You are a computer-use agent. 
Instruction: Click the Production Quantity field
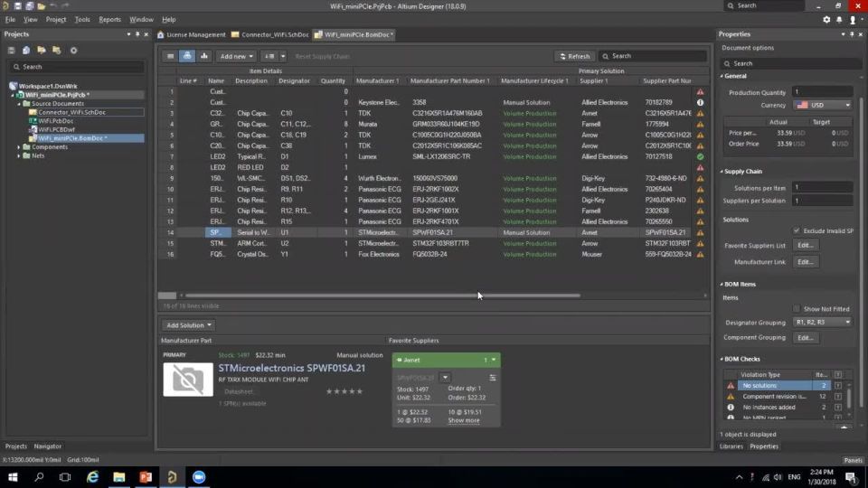click(822, 92)
